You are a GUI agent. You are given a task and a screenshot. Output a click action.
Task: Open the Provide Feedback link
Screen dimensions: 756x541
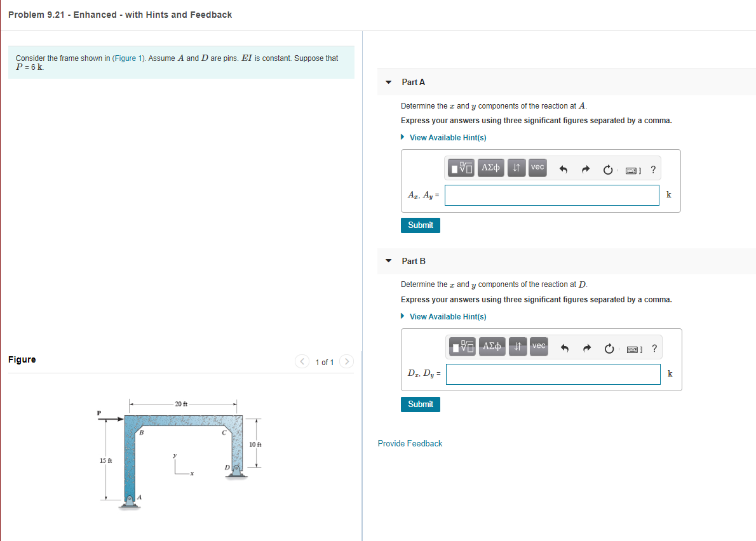[x=410, y=443]
